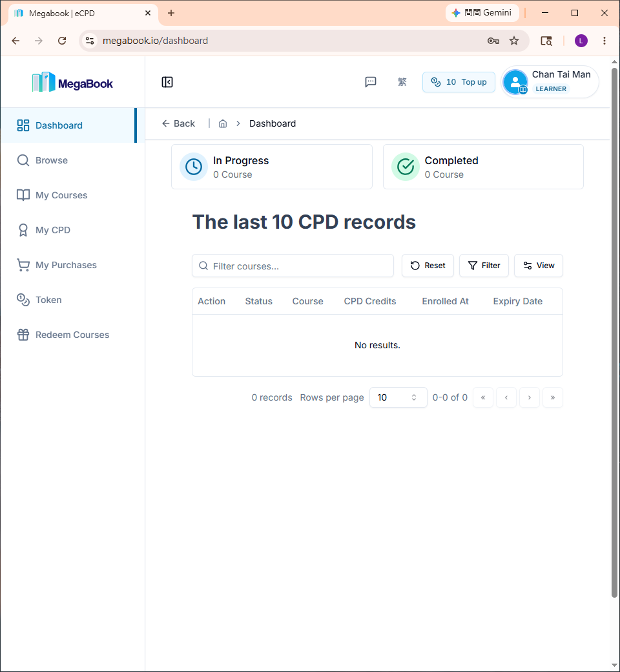Switch language to Traditional Chinese (繁)
620x672 pixels.
(402, 82)
